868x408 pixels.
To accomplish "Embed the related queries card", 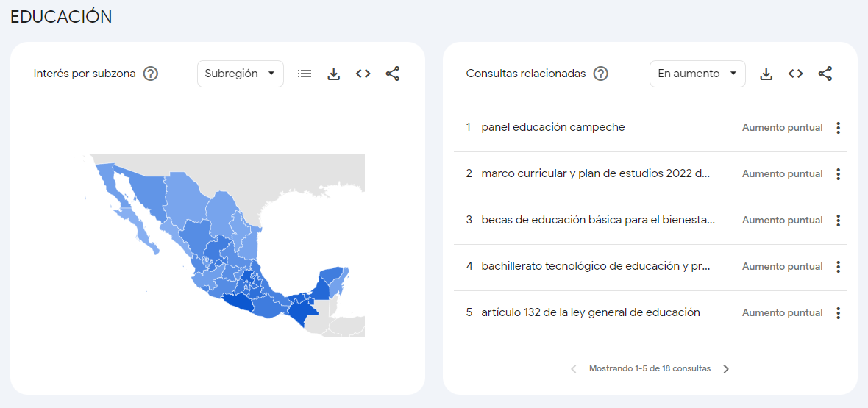I will [796, 74].
